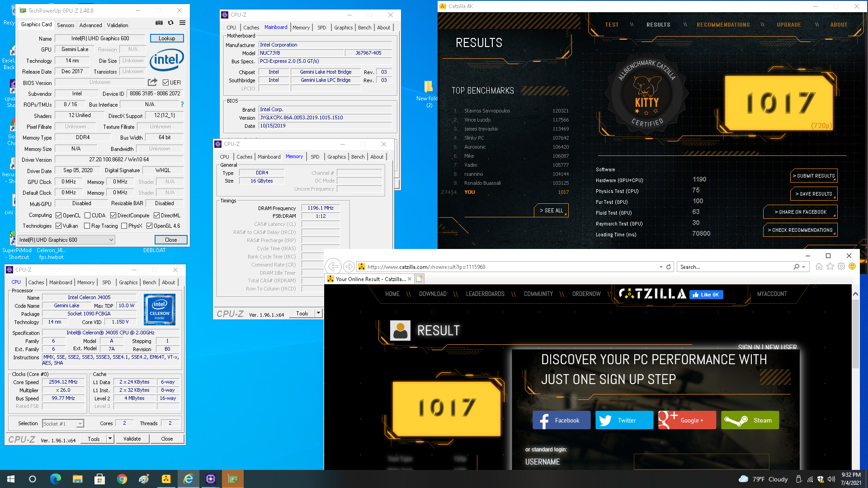Open Microsoft Store from taskbar

pos(99,479)
